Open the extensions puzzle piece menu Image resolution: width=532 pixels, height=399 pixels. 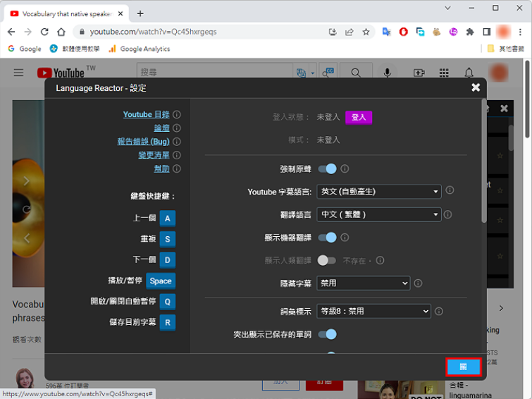(x=470, y=32)
